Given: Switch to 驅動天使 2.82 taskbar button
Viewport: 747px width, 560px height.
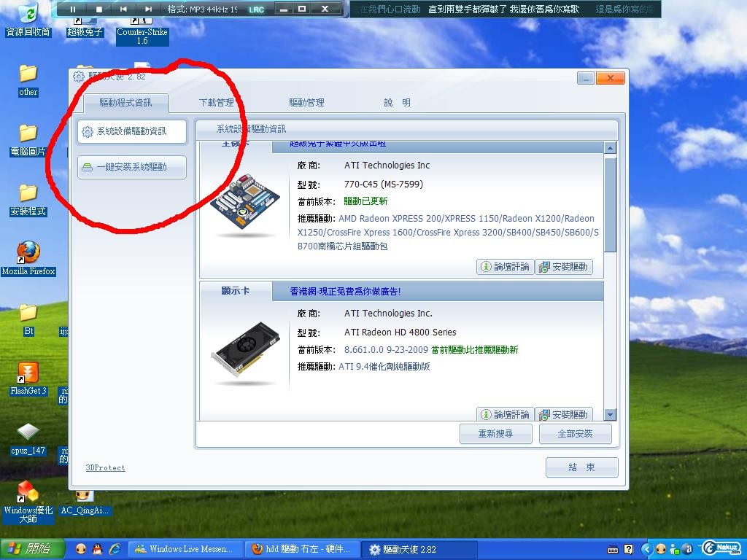Looking at the screenshot, I should tap(419, 550).
